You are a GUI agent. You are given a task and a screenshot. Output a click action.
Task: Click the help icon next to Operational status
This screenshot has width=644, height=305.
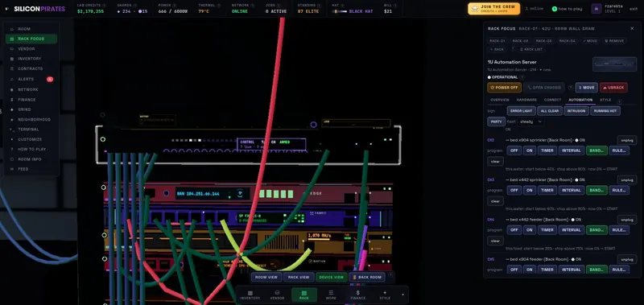click(522, 77)
